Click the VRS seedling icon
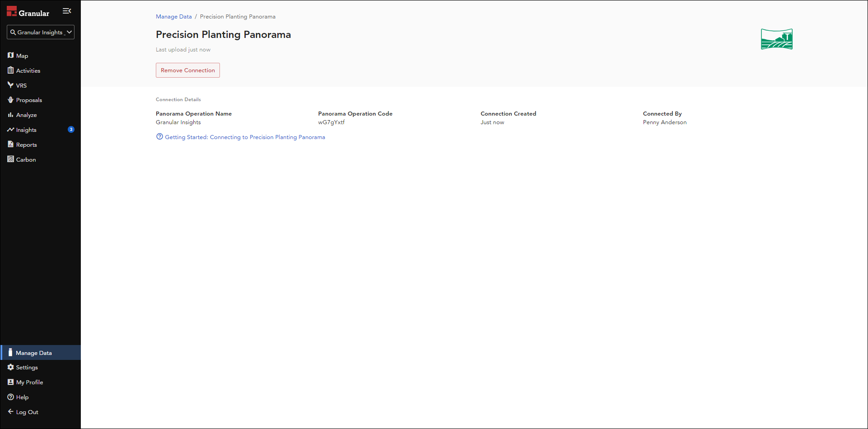The height and width of the screenshot is (429, 868). click(x=10, y=85)
